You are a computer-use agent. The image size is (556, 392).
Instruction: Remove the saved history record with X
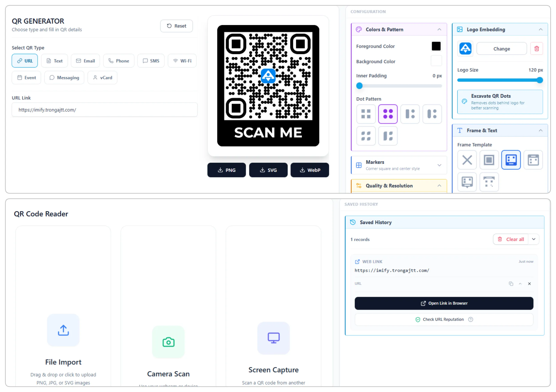[x=529, y=284]
